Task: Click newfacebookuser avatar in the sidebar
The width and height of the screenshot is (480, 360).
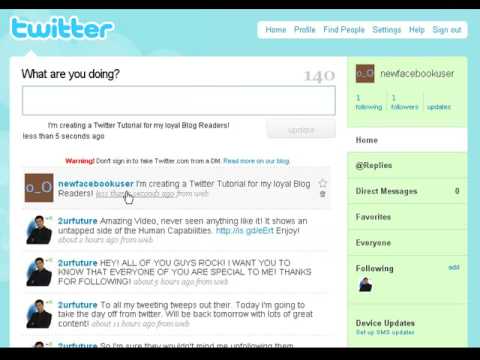Action: point(365,74)
